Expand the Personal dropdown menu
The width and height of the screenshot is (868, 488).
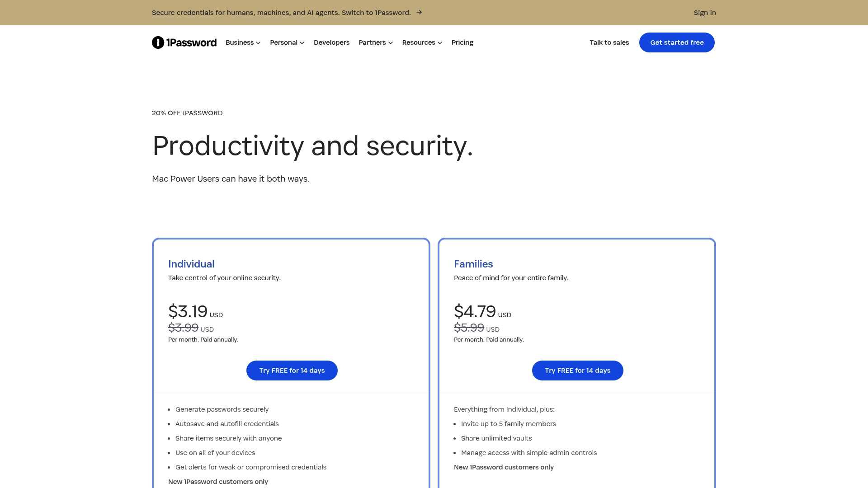point(287,42)
